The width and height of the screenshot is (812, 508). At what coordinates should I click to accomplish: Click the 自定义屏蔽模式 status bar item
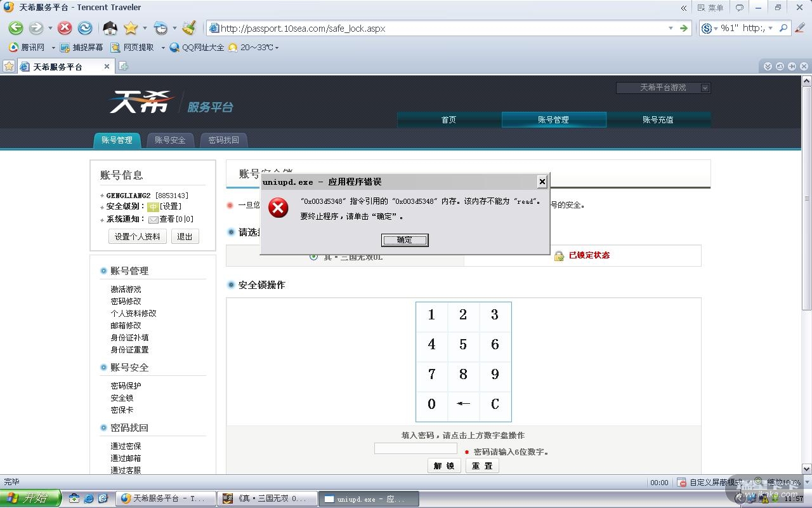tap(709, 483)
